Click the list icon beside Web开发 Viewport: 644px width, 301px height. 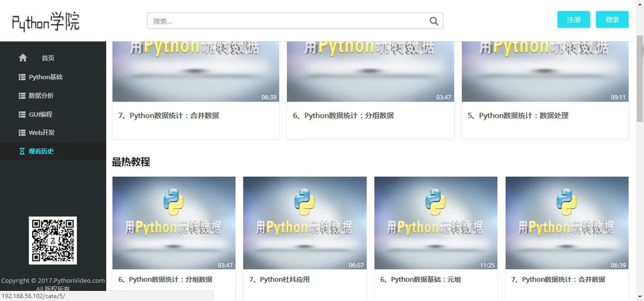pyautogui.click(x=22, y=133)
